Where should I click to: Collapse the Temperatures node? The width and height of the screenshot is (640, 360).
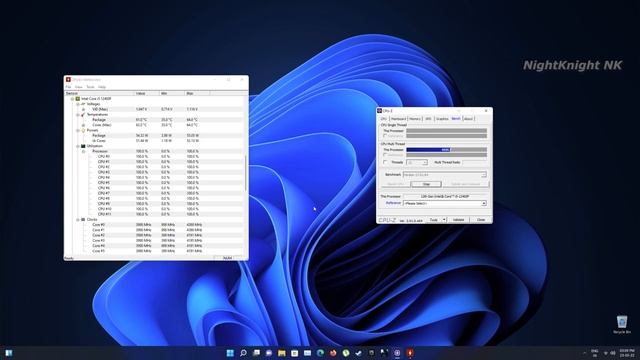click(x=78, y=115)
